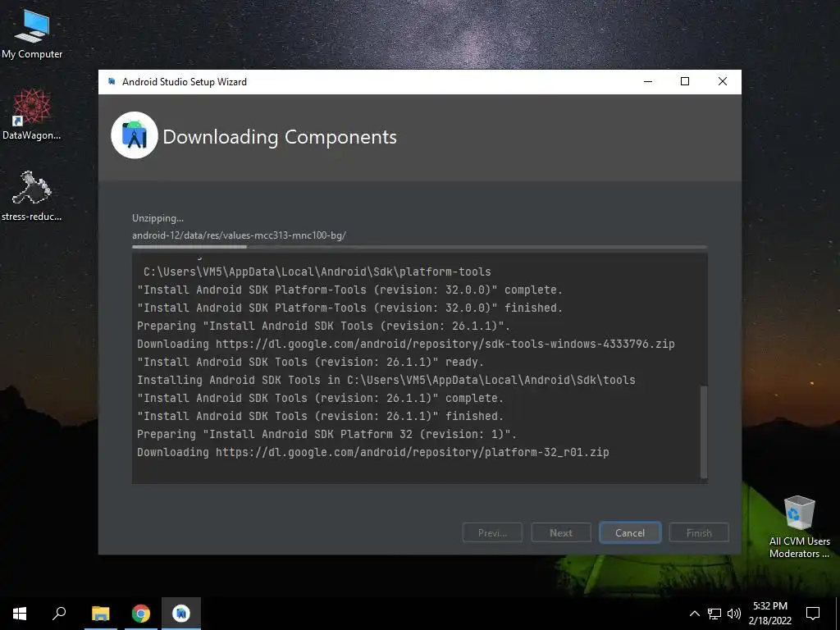Screen dimensions: 840x630
Task: Click 'Platform-Tools (revision: 32.0.0) complete' line
Action: click(x=349, y=290)
